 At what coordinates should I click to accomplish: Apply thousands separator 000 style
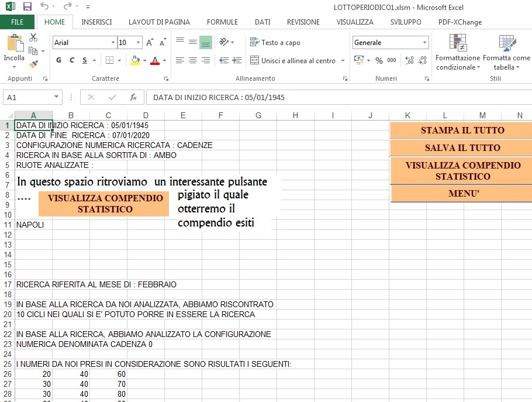(392, 60)
